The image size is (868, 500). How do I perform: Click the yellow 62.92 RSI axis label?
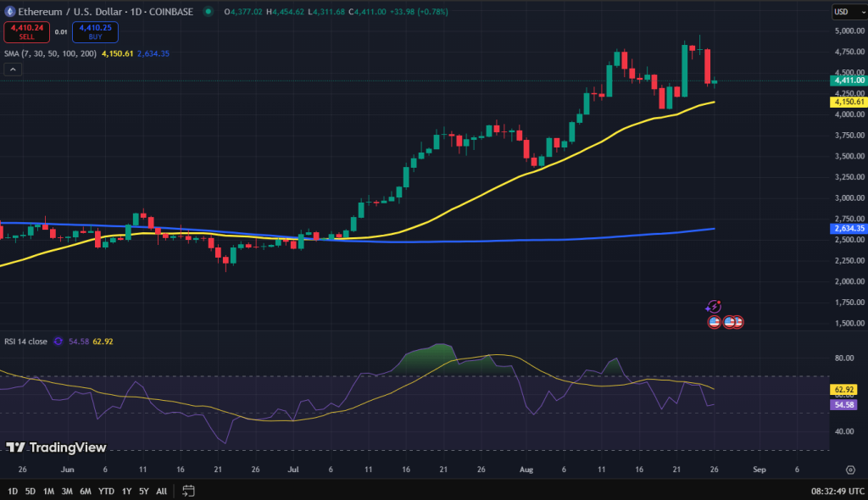click(844, 390)
